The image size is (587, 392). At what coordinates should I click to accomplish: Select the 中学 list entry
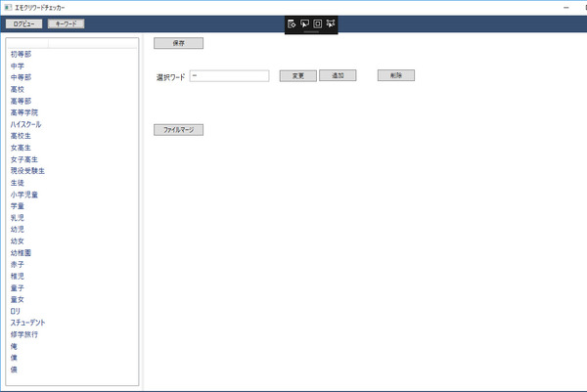point(18,66)
